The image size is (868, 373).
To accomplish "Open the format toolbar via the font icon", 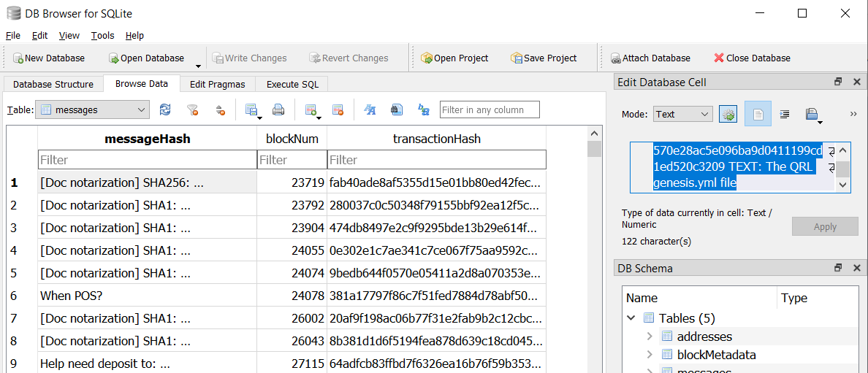I will [x=370, y=109].
